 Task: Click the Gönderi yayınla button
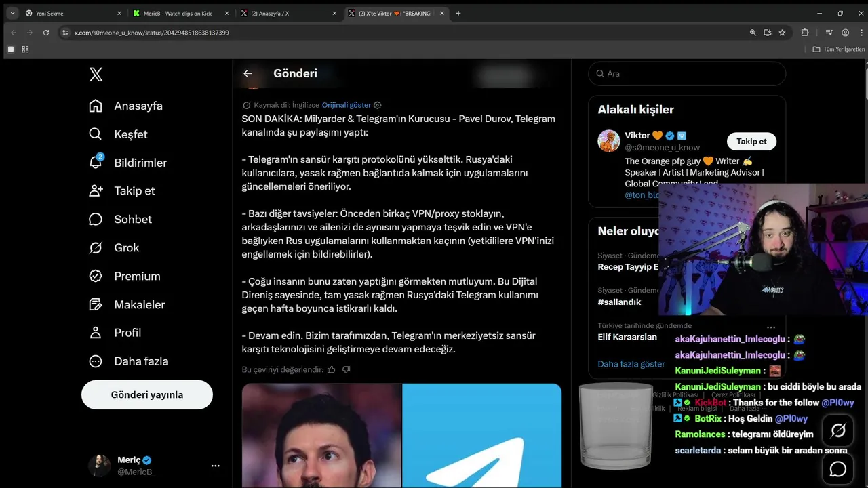[147, 394]
